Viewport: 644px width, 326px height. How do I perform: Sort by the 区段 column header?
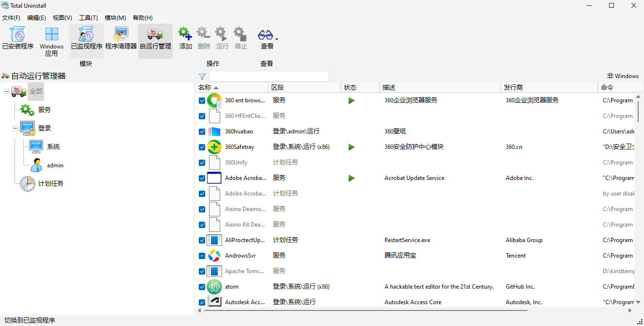coord(304,87)
